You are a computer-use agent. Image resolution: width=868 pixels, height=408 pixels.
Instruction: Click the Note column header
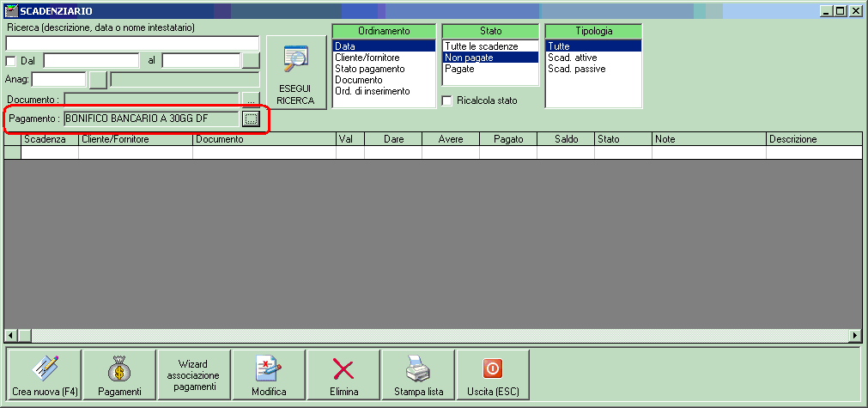click(710, 139)
